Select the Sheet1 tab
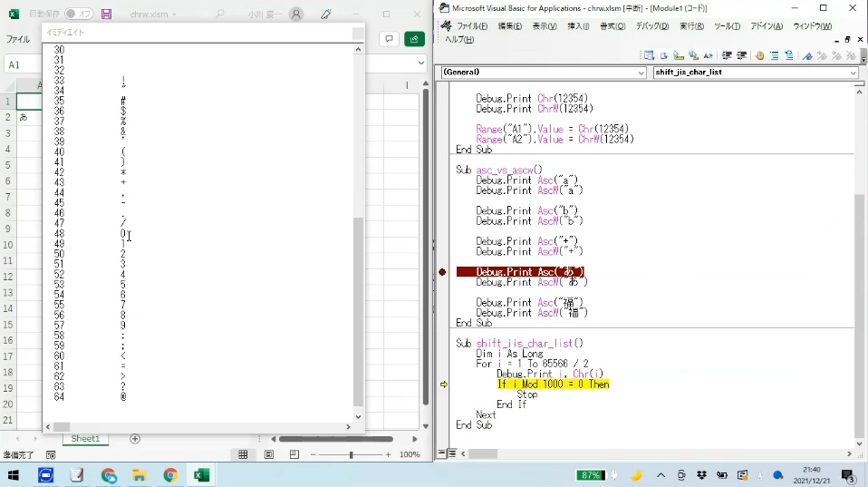The height and width of the screenshot is (487, 868). pyautogui.click(x=85, y=439)
